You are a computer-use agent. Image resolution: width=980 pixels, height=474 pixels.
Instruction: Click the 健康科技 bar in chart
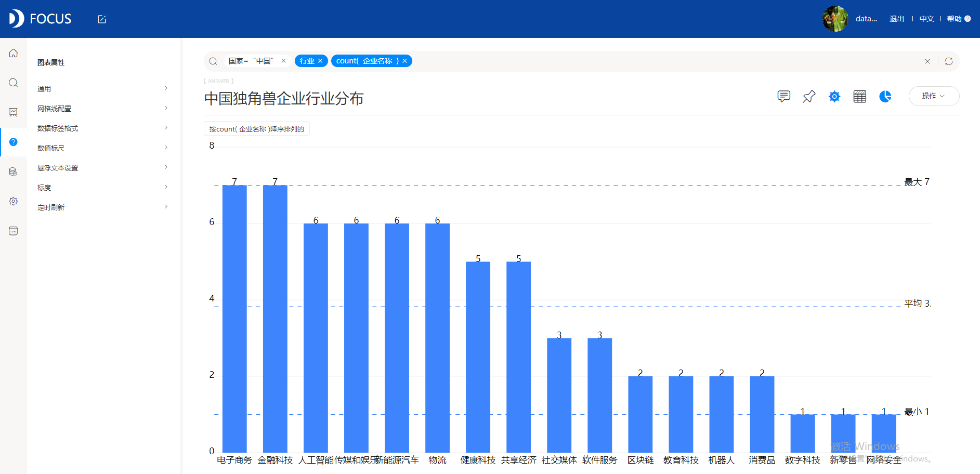478,357
